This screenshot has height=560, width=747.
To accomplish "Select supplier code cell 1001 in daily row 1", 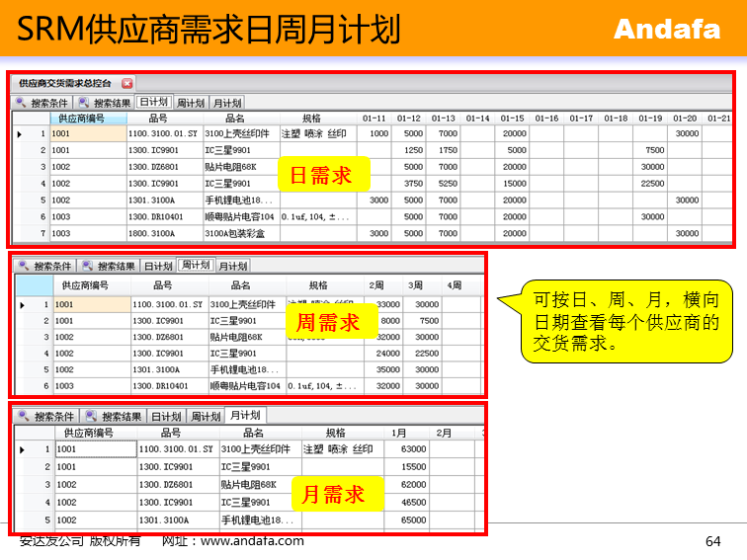I will pos(88,133).
